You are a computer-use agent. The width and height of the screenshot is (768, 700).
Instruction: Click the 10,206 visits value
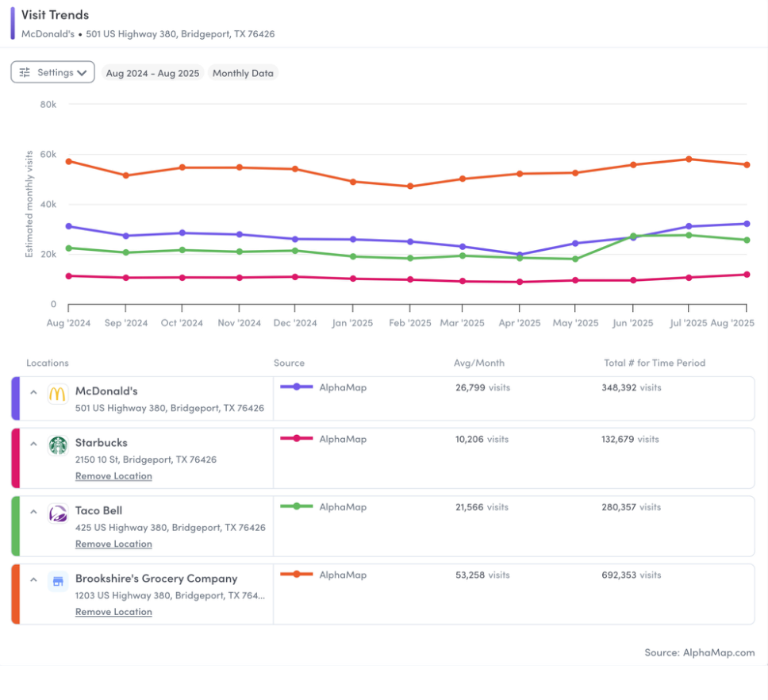click(x=482, y=440)
